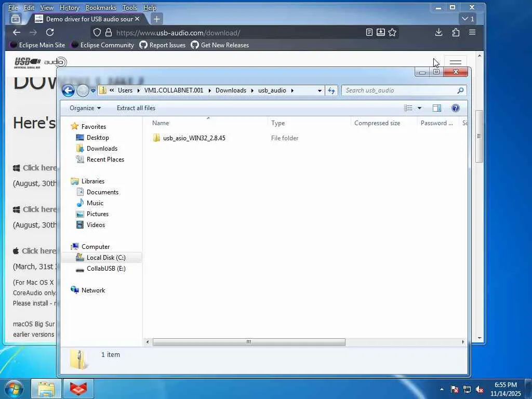Open Local Disk (C:)

tap(106, 258)
